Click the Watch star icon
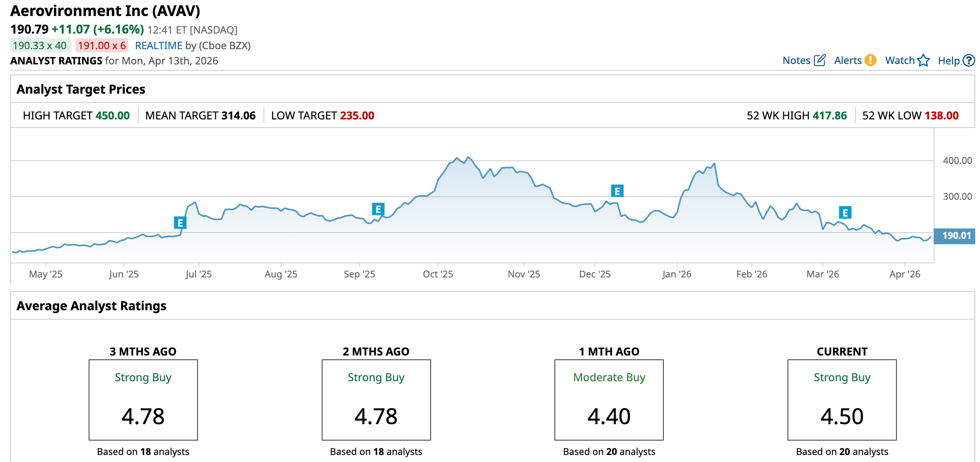980x462 pixels. [x=923, y=60]
